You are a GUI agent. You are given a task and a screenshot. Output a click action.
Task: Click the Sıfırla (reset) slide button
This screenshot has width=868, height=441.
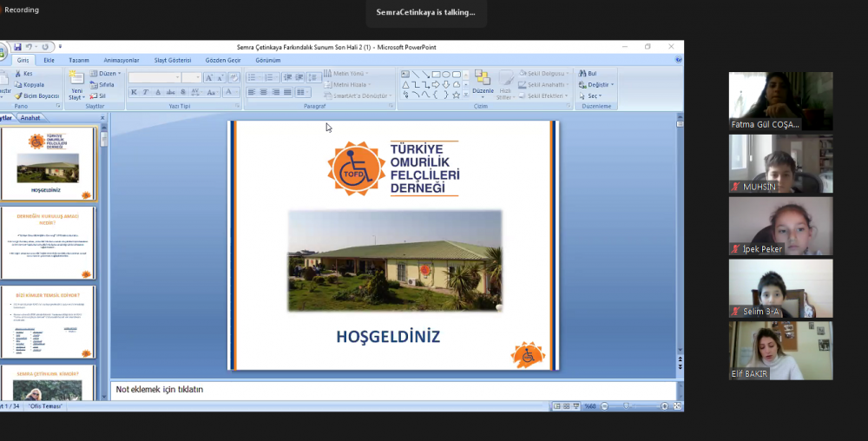(x=102, y=85)
